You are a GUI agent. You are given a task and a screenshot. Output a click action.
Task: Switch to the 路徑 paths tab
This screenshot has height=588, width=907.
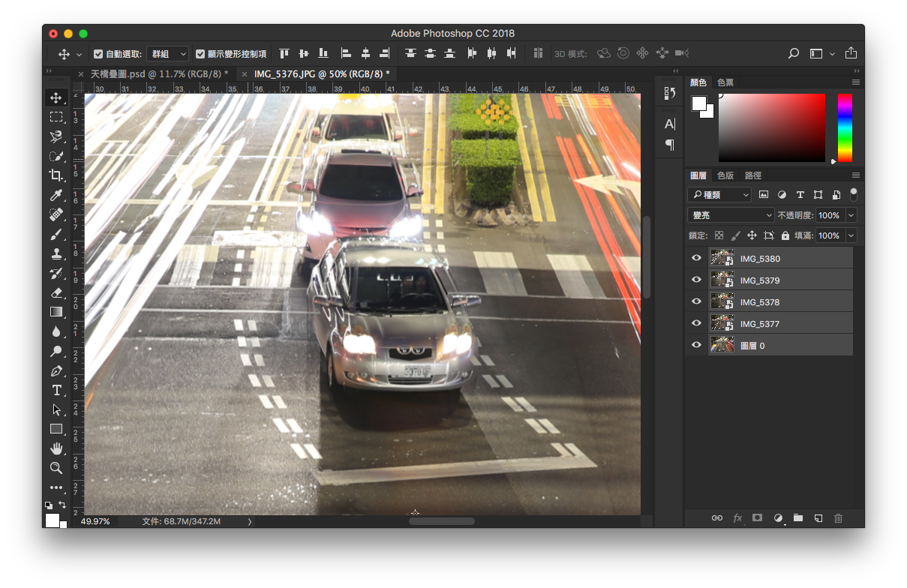pyautogui.click(x=753, y=175)
